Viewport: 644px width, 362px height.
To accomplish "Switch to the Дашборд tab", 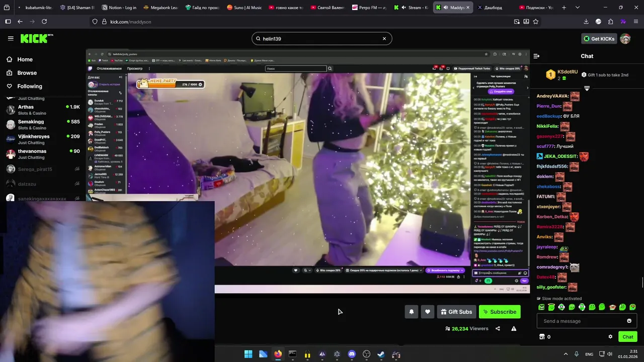I will point(494,8).
